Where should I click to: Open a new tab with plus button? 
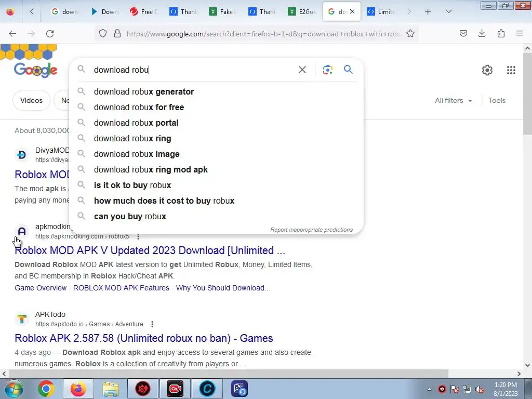click(x=428, y=11)
